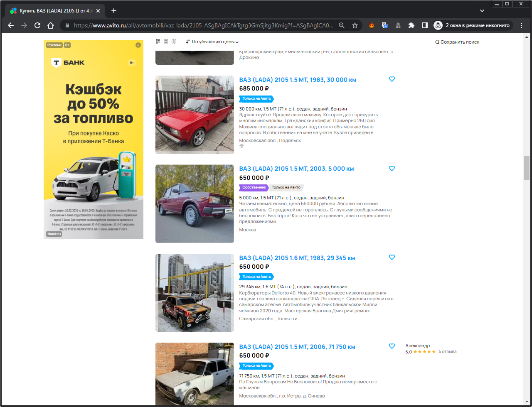Open the Extensions puzzle menu

coord(411,25)
